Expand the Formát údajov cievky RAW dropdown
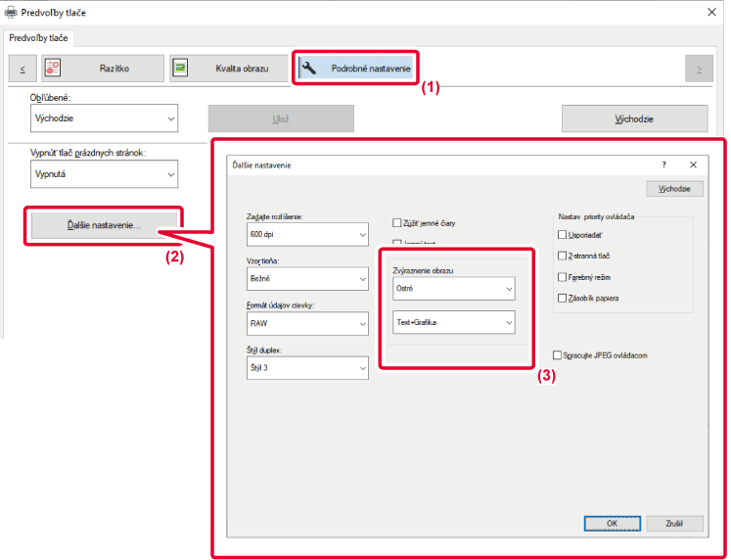This screenshot has height=560, width=731. point(306,322)
